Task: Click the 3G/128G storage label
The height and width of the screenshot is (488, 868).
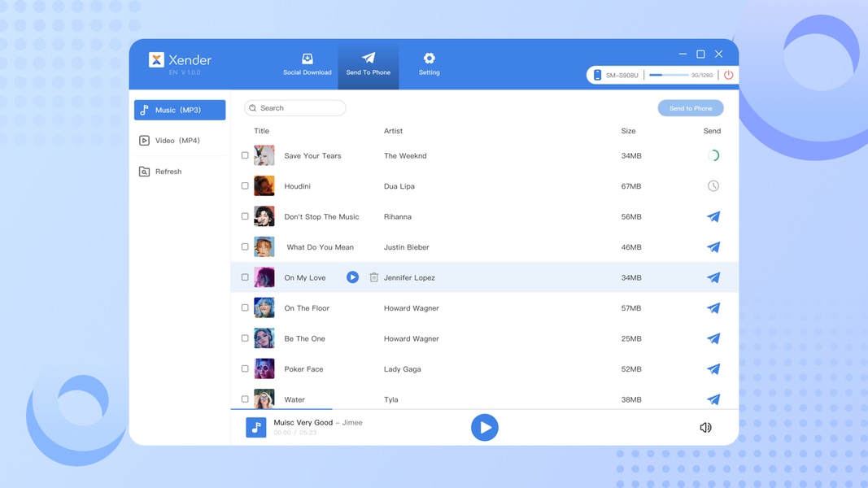Action: (702, 76)
